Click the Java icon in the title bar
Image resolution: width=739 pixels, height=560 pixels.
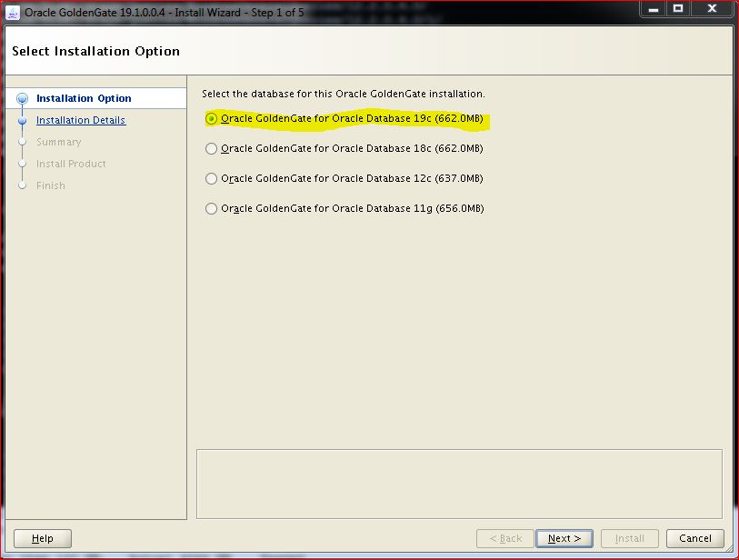tap(13, 12)
